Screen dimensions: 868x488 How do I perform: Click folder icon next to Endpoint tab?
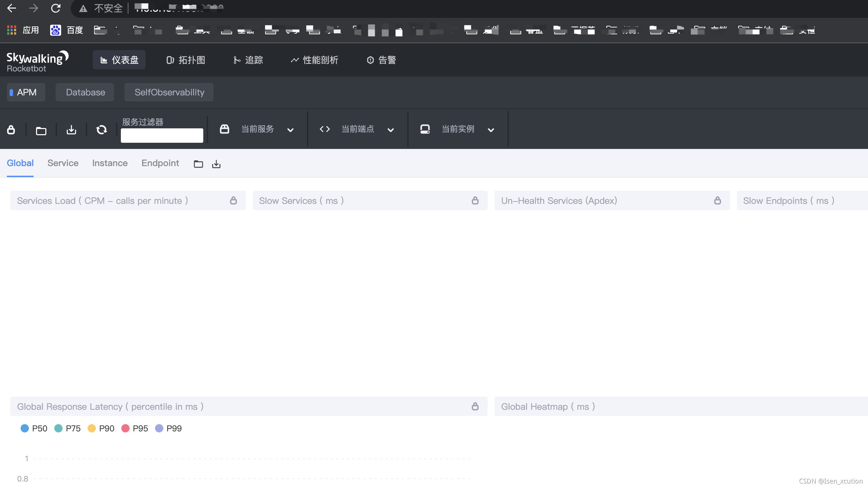click(x=198, y=164)
